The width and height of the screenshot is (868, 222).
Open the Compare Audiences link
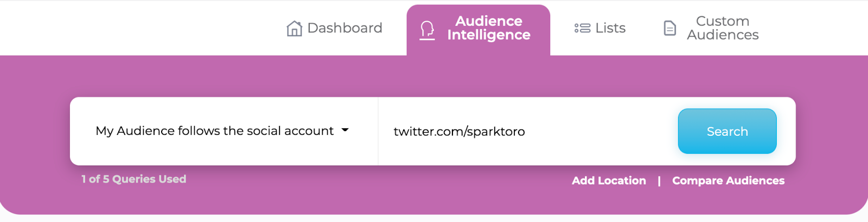(x=728, y=181)
